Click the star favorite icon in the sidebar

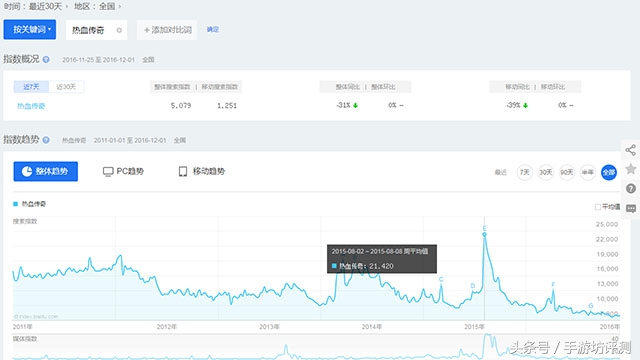tap(631, 169)
